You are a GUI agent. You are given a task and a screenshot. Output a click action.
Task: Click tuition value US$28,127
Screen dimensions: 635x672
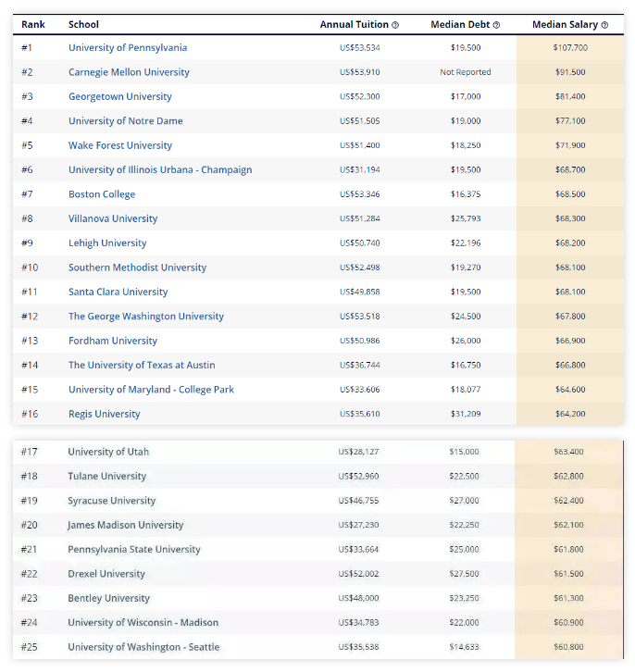358,452
